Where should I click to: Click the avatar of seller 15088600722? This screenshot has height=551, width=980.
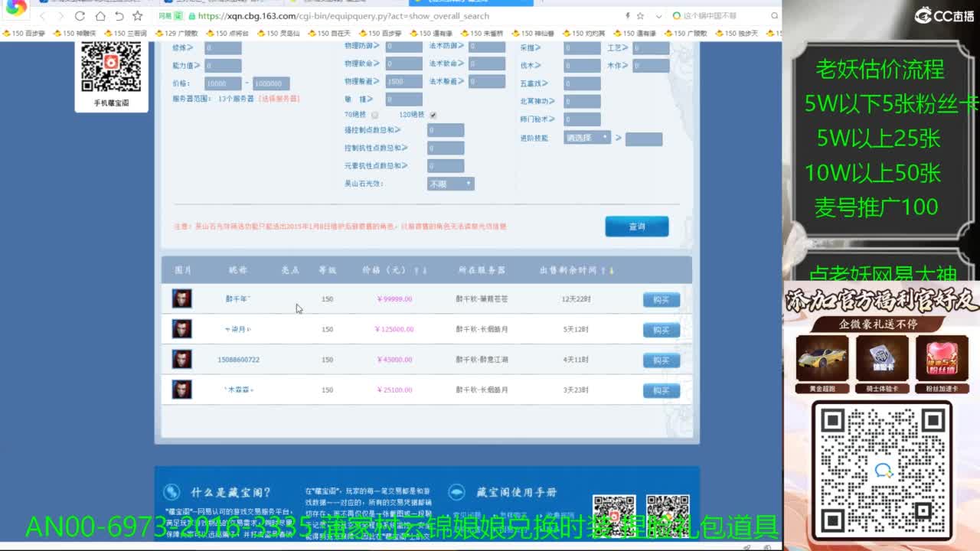click(181, 359)
